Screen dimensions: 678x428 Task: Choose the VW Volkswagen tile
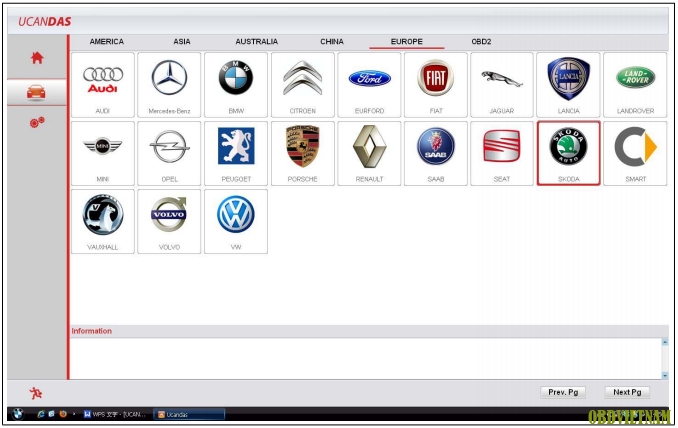coord(236,221)
